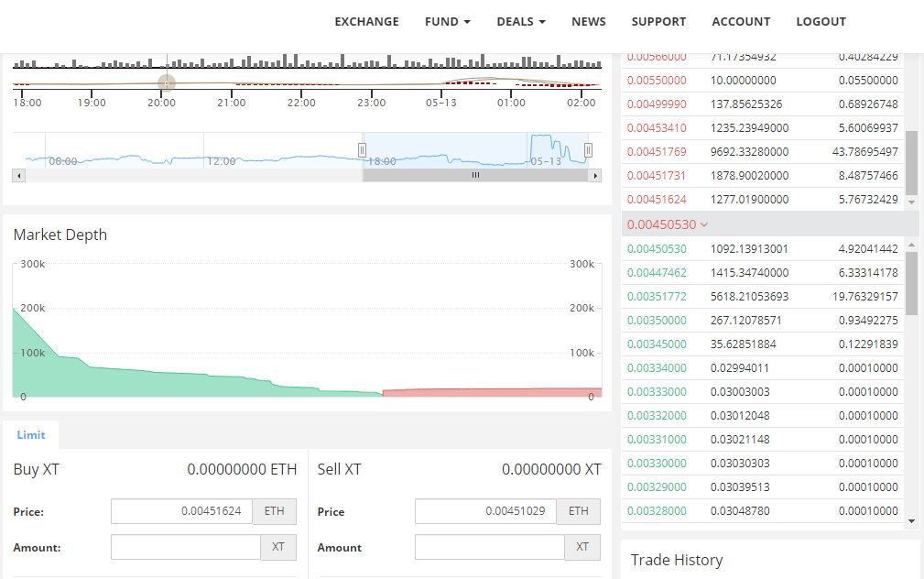924x579 pixels.
Task: Click the SUPPORT link
Action: click(x=658, y=21)
